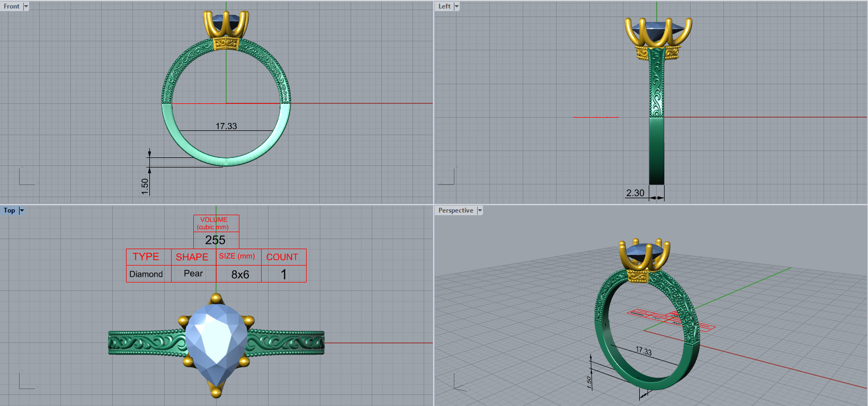The height and width of the screenshot is (406, 868).
Task: Click the SHAPE table header
Action: pyautogui.click(x=192, y=257)
